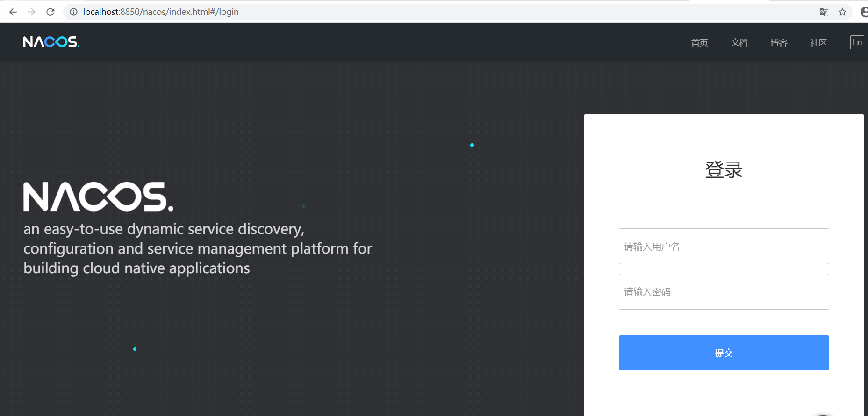Screen dimensions: 868x416
Task: Reload the page with refresh icon
Action: click(50, 12)
